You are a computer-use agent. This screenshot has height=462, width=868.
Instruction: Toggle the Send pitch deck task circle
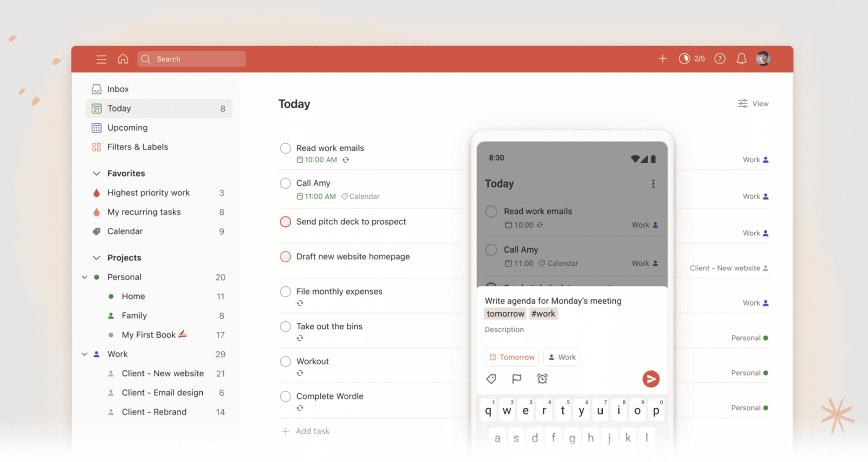285,222
